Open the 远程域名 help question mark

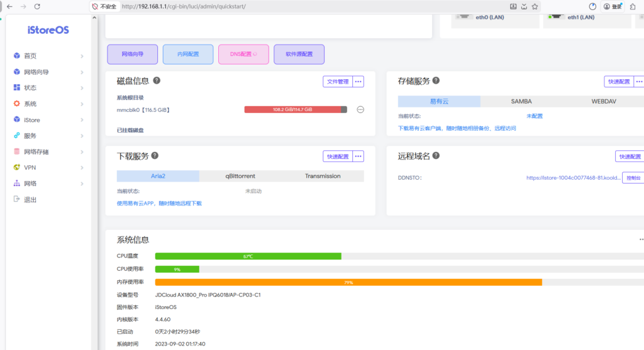coord(436,155)
